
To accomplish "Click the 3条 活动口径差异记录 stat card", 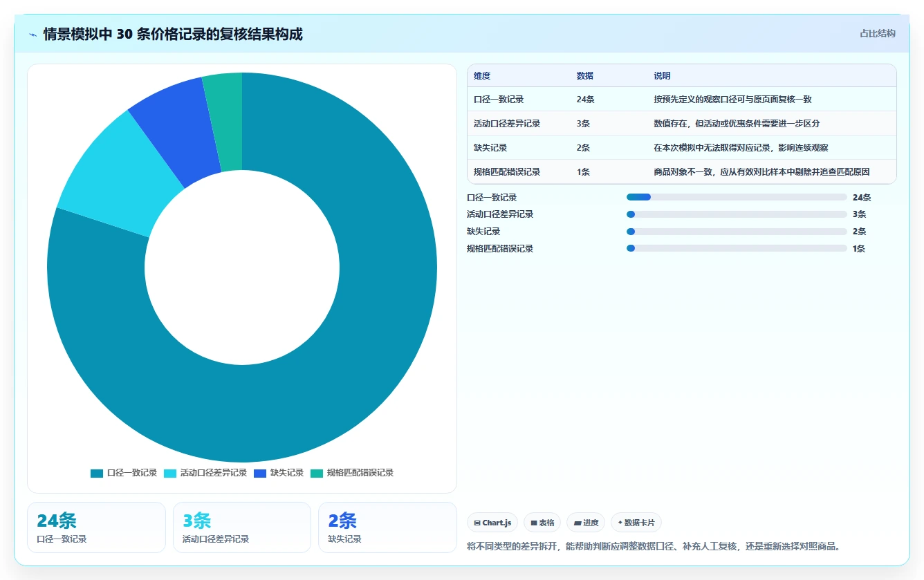I will [x=242, y=527].
